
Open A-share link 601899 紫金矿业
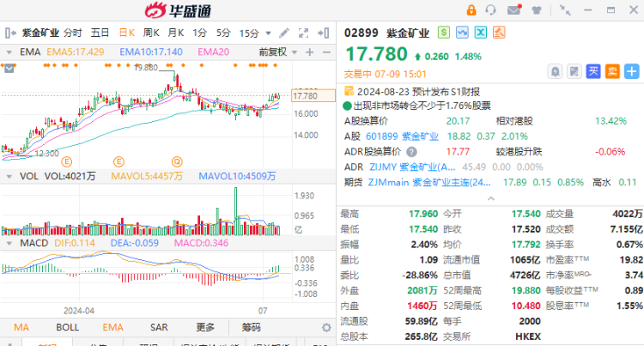[x=402, y=137]
